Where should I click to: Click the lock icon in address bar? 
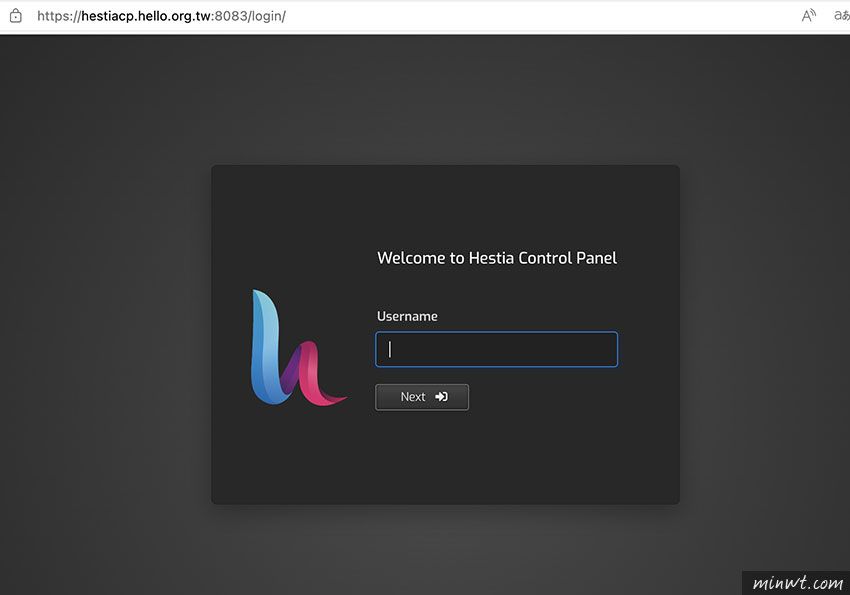click(16, 16)
